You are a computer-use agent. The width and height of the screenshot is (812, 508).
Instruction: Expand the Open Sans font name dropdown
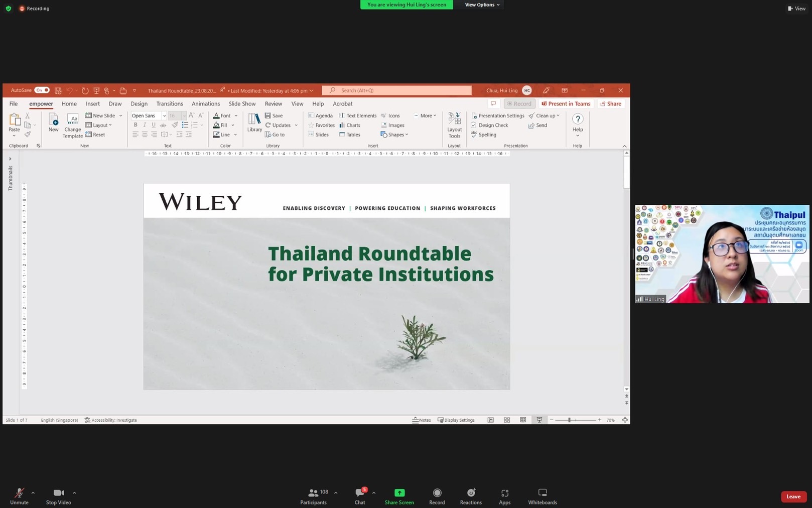[164, 116]
